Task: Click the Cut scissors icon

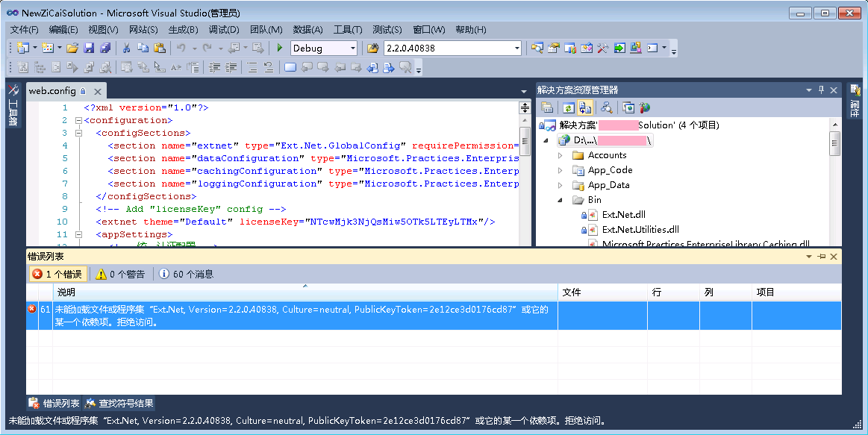Action: [x=126, y=48]
